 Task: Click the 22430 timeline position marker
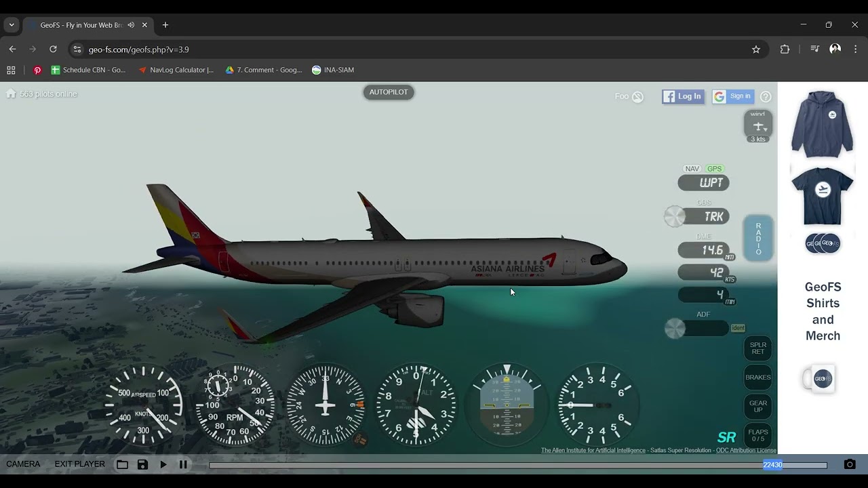[x=772, y=465]
